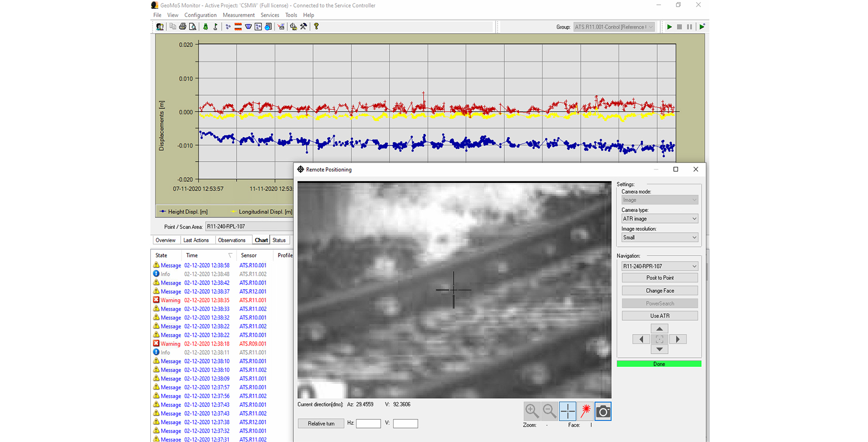The width and height of the screenshot is (868, 442).
Task: Open the Services menu
Action: [270, 15]
